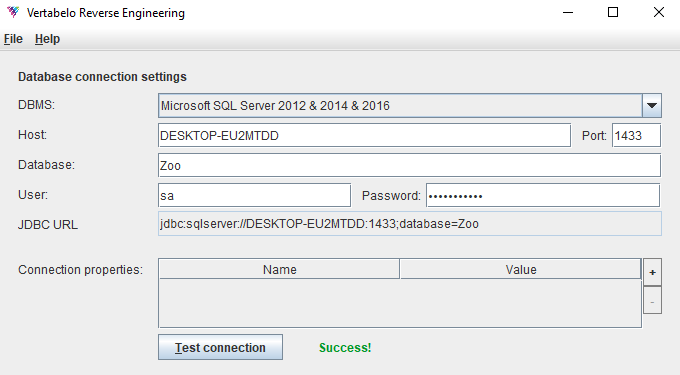
Task: Click the Port: label
Action: (x=594, y=136)
